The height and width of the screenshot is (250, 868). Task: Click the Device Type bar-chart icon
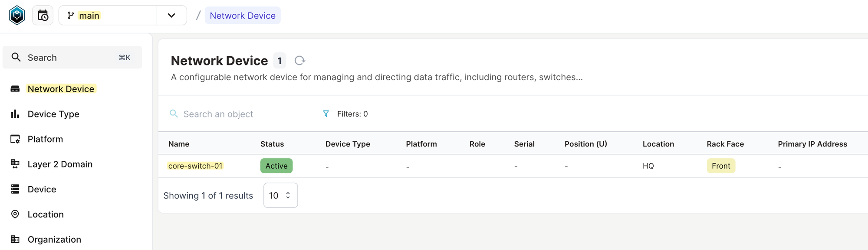[x=15, y=114]
